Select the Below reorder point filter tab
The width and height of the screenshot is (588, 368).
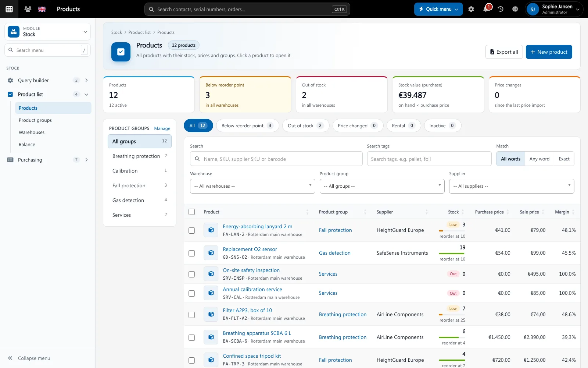247,125
